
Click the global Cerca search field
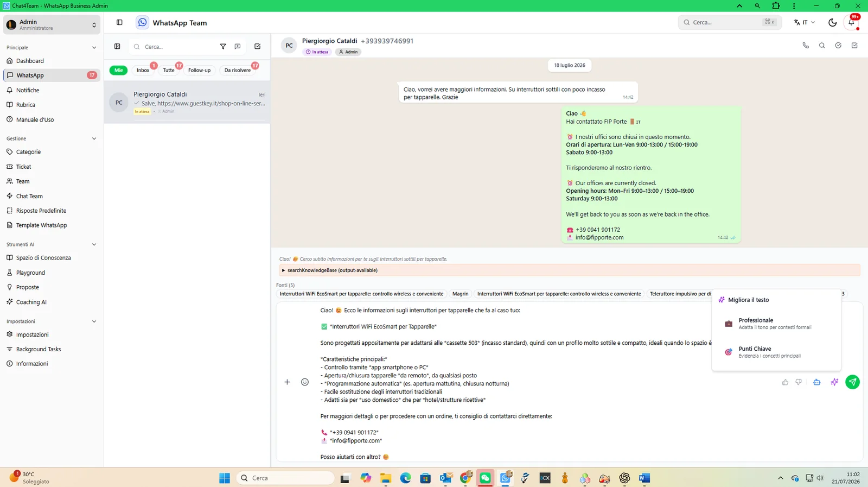pos(730,22)
